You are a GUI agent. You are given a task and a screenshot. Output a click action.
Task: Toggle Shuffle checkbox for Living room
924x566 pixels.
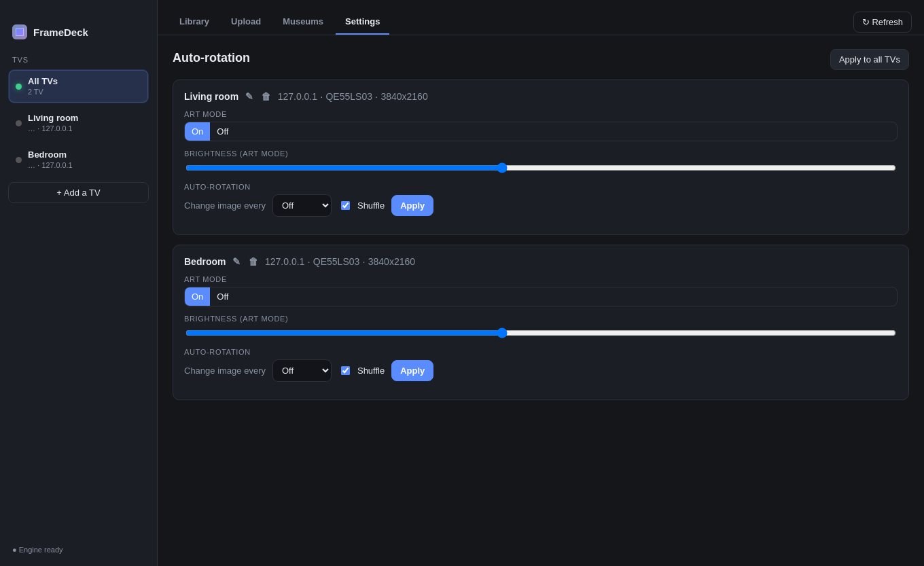tap(345, 206)
